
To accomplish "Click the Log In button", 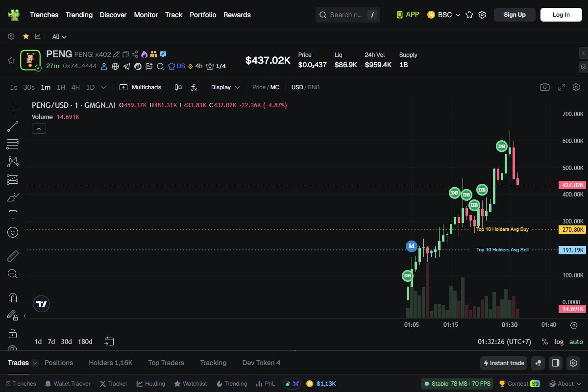I will click(x=561, y=15).
